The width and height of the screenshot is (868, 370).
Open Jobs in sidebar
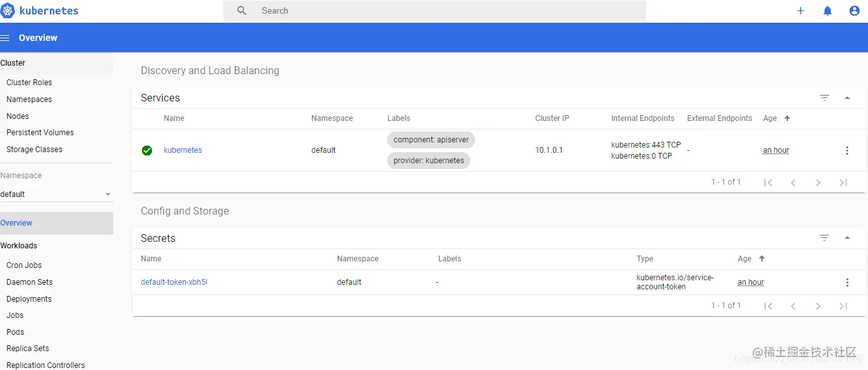coord(15,315)
